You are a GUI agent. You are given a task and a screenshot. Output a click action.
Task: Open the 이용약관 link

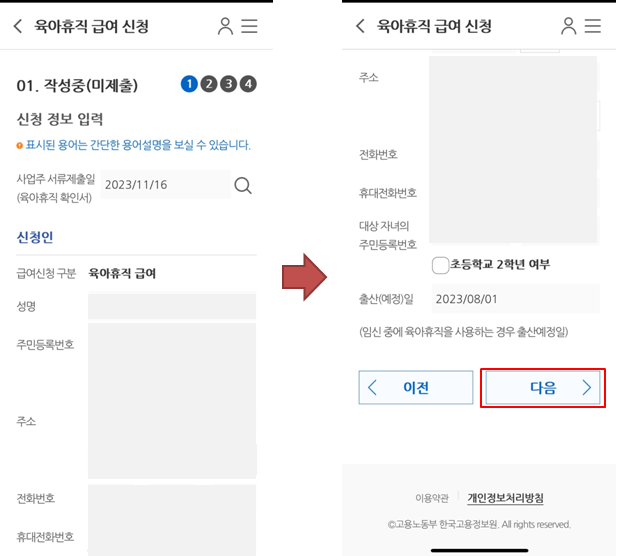(432, 498)
